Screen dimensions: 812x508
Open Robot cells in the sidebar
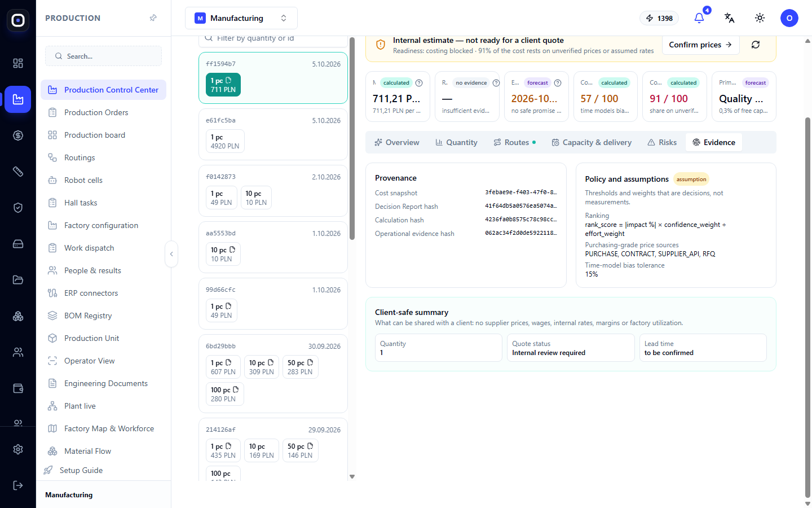103,180
